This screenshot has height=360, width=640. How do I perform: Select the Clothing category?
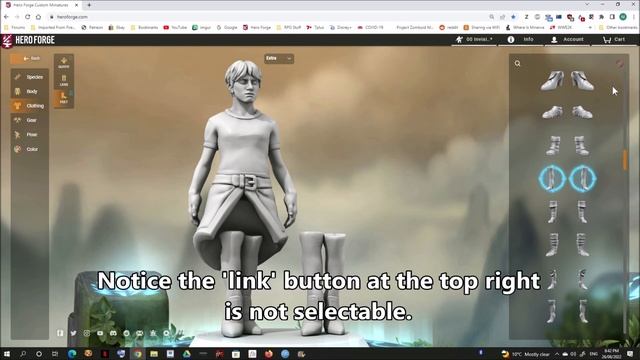click(29, 106)
